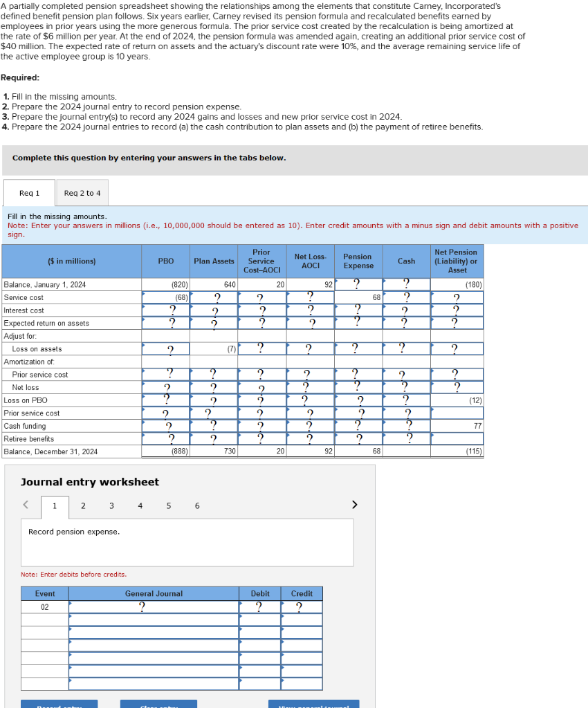This screenshot has height=708, width=588.
Task: Click first row Credit field in journal
Action: (301, 607)
